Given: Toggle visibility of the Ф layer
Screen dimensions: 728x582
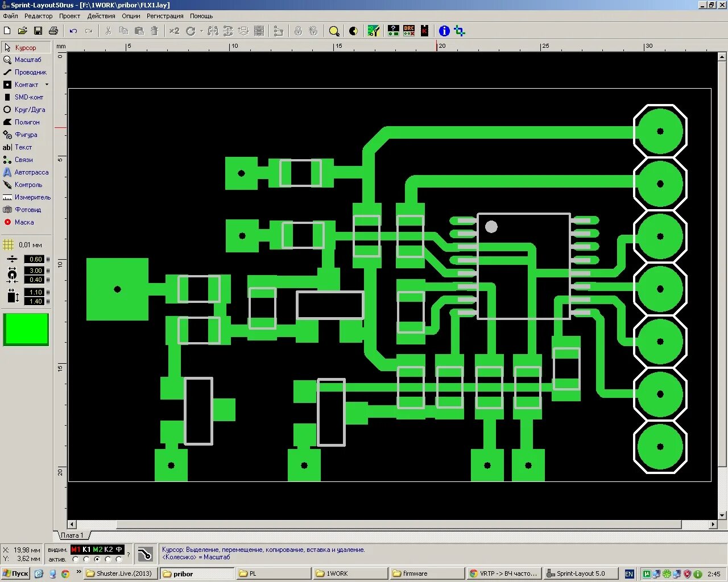Looking at the screenshot, I should pyautogui.click(x=119, y=550).
